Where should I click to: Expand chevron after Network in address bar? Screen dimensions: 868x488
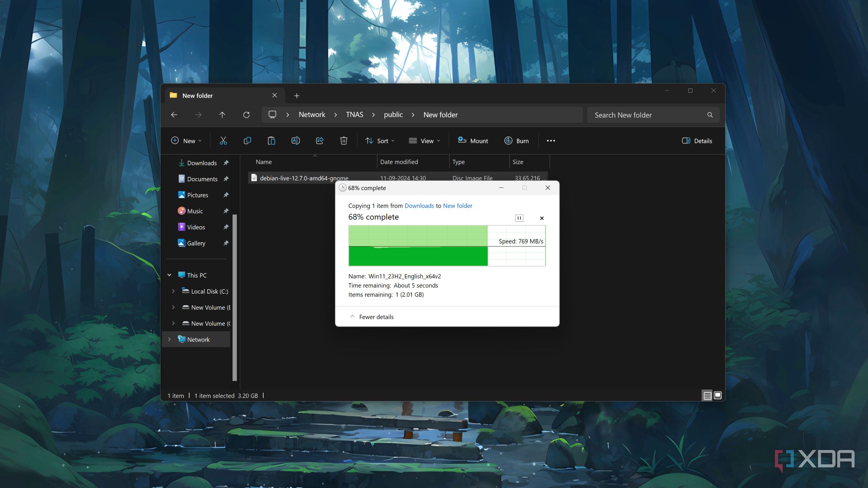336,115
